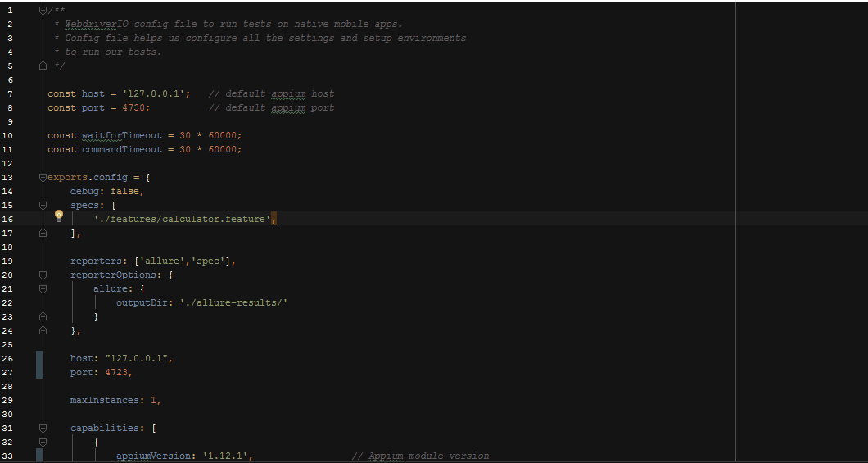Collapse the doc comment fold marker on line 1

tap(43, 10)
